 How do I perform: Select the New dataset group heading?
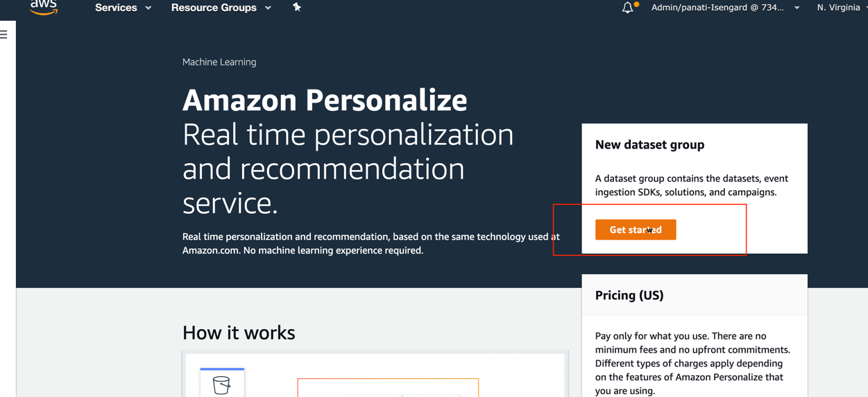click(x=649, y=144)
